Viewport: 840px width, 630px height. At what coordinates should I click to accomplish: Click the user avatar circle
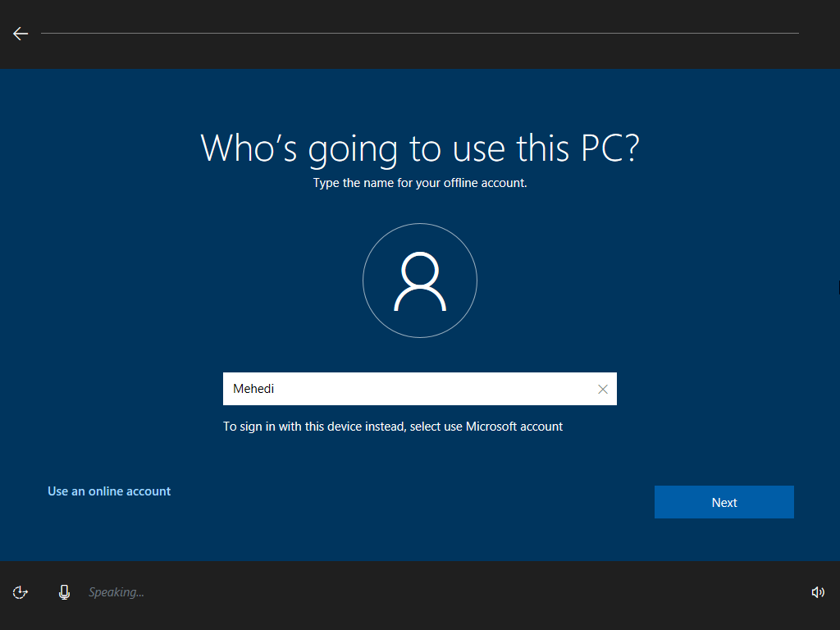coord(420,281)
